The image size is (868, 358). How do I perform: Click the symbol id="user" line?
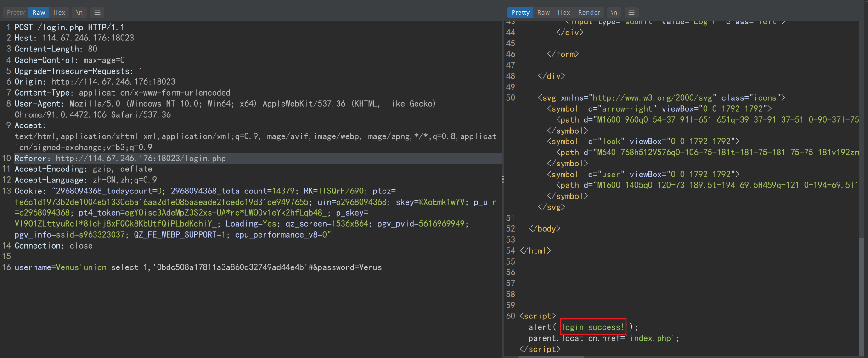coord(643,175)
